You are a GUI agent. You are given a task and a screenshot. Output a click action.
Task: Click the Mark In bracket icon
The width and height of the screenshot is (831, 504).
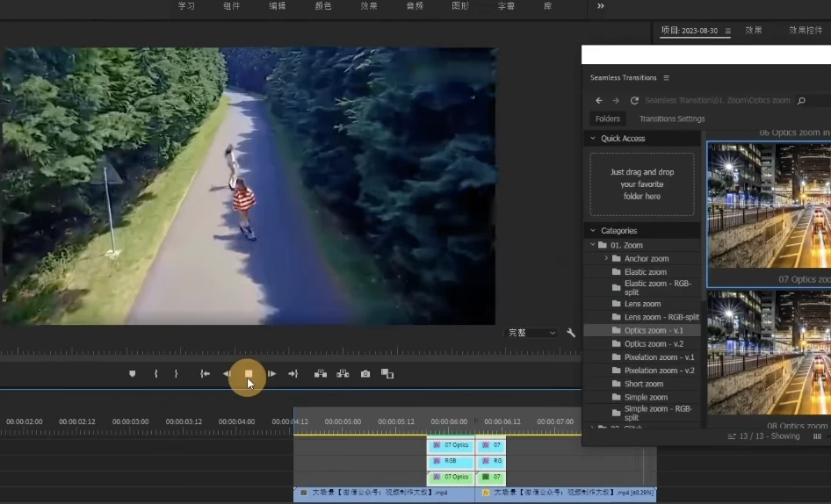[155, 374]
